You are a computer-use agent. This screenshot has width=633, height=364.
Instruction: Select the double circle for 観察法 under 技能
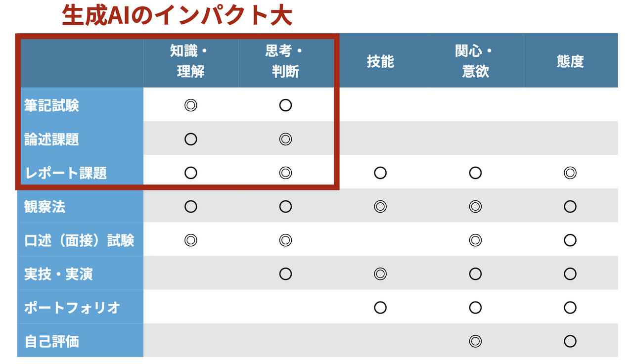[380, 206]
